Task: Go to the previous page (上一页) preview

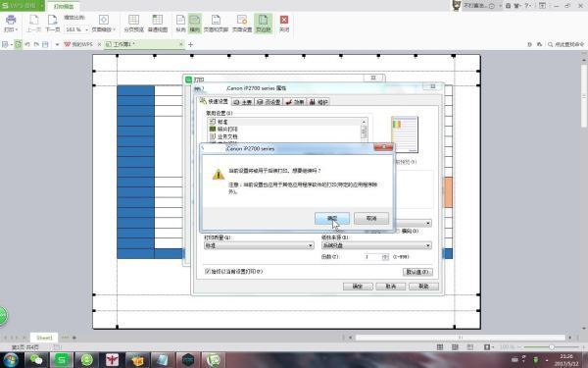Action: point(33,24)
